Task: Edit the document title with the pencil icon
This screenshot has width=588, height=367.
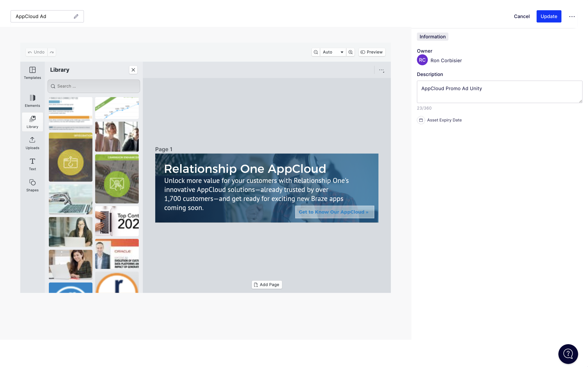Action: click(76, 16)
